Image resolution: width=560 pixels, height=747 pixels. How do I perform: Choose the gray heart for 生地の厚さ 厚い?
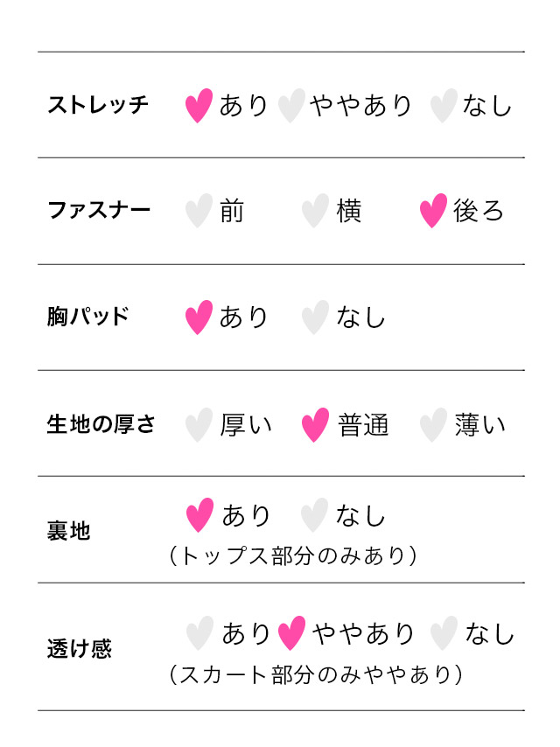(199, 425)
